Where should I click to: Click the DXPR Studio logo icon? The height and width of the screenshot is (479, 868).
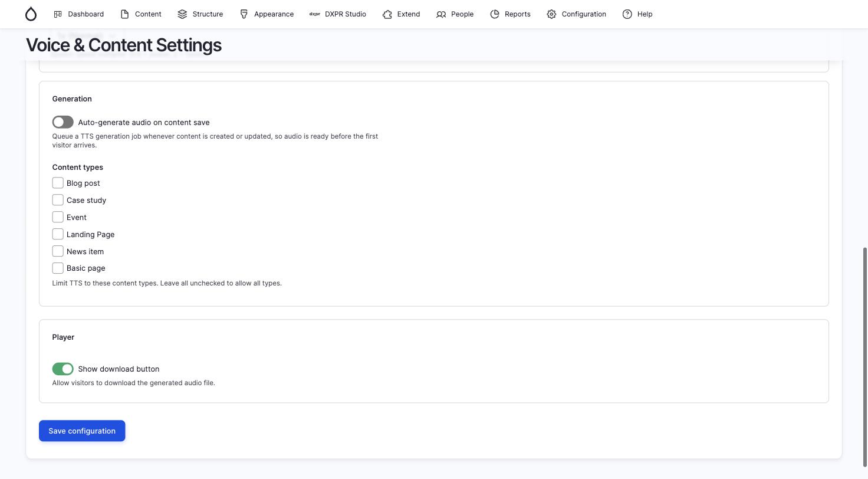click(315, 14)
